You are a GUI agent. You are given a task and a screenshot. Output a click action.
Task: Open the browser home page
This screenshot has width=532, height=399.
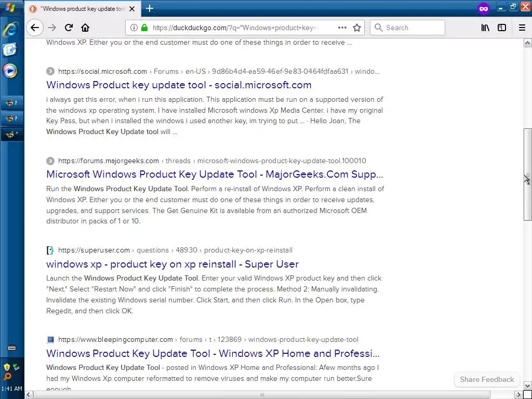(85, 28)
